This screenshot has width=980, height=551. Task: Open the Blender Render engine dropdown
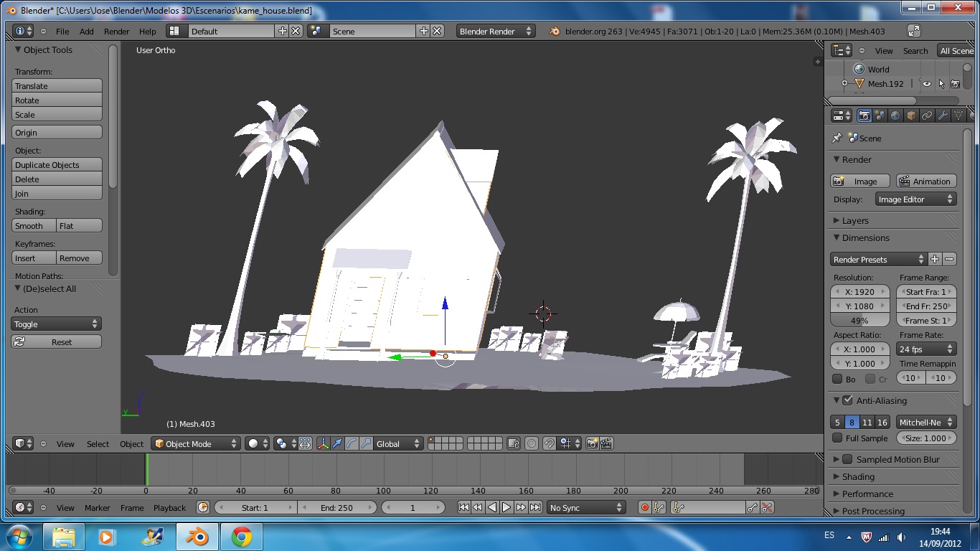click(x=496, y=31)
